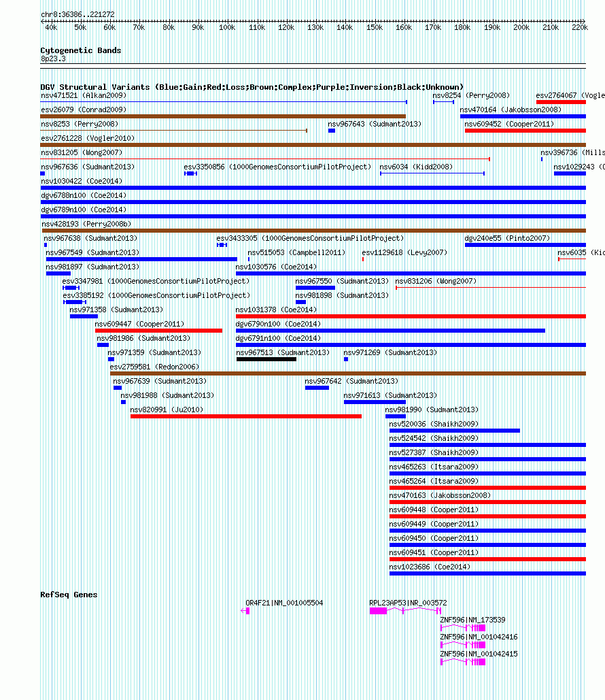Select the nsv967639 (Sudmant2013) label
This screenshot has height=700, width=605.
(x=160, y=381)
